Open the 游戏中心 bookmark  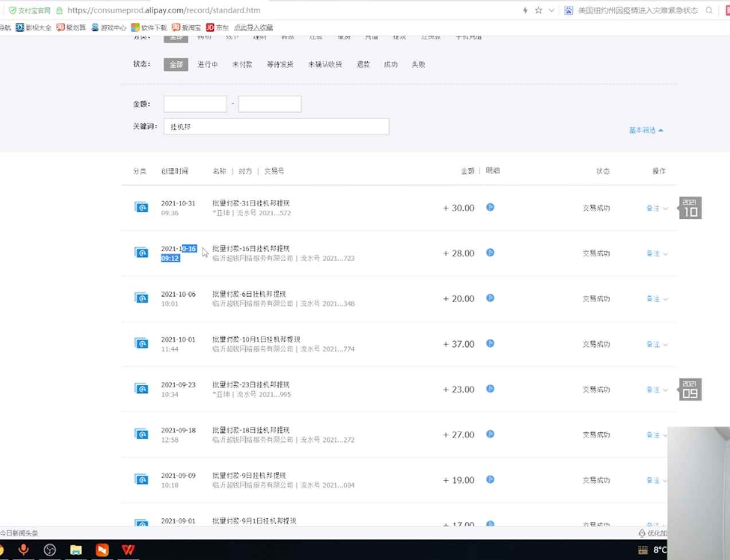point(109,27)
